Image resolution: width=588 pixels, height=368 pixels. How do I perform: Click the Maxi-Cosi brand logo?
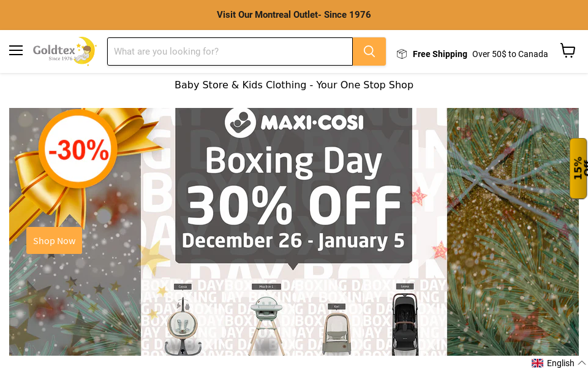tap(294, 122)
